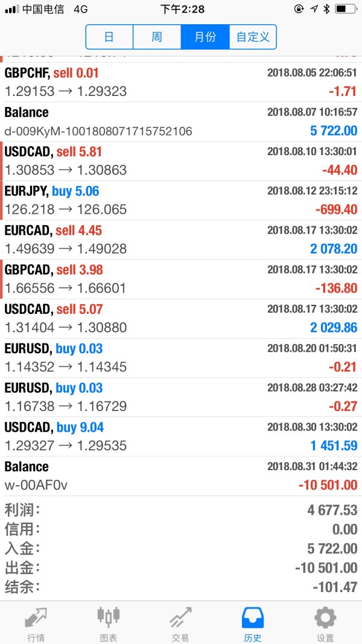Tap the battery icon in status bar
Viewport: 362px width, 644px height.
point(345,9)
